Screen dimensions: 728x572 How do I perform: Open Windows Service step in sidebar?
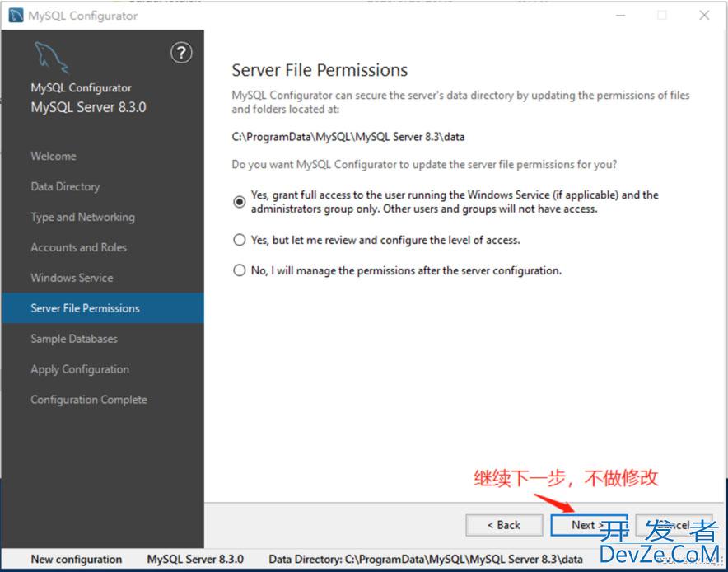pyautogui.click(x=72, y=278)
